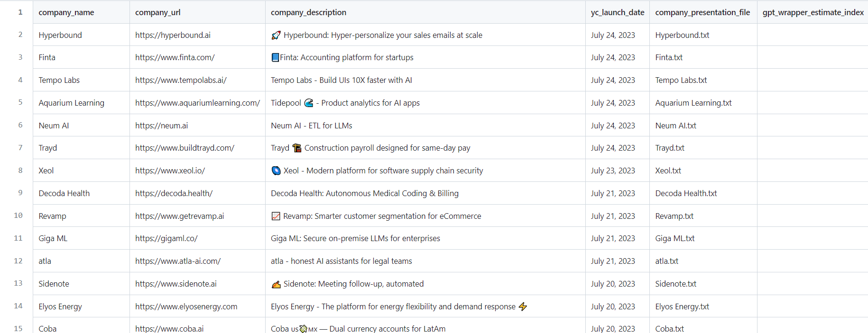
Task: Click the lightning bolt emoji after demand response
Action: pos(523,306)
